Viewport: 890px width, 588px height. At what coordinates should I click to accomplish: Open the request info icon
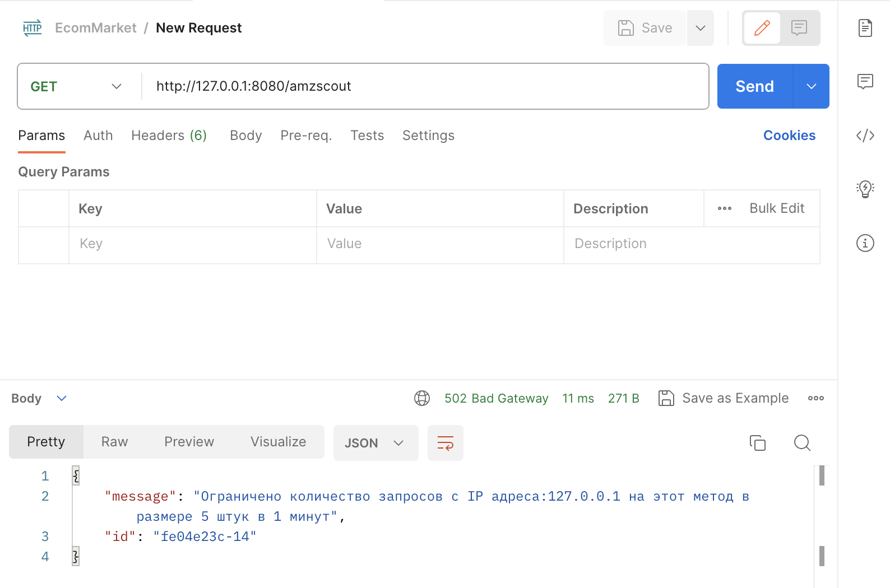pos(865,243)
